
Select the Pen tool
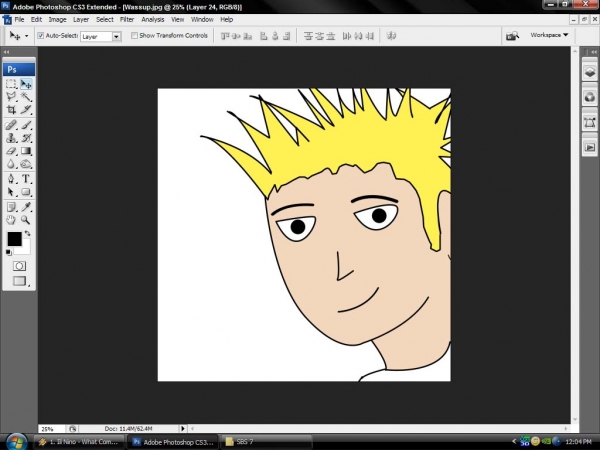[x=11, y=179]
